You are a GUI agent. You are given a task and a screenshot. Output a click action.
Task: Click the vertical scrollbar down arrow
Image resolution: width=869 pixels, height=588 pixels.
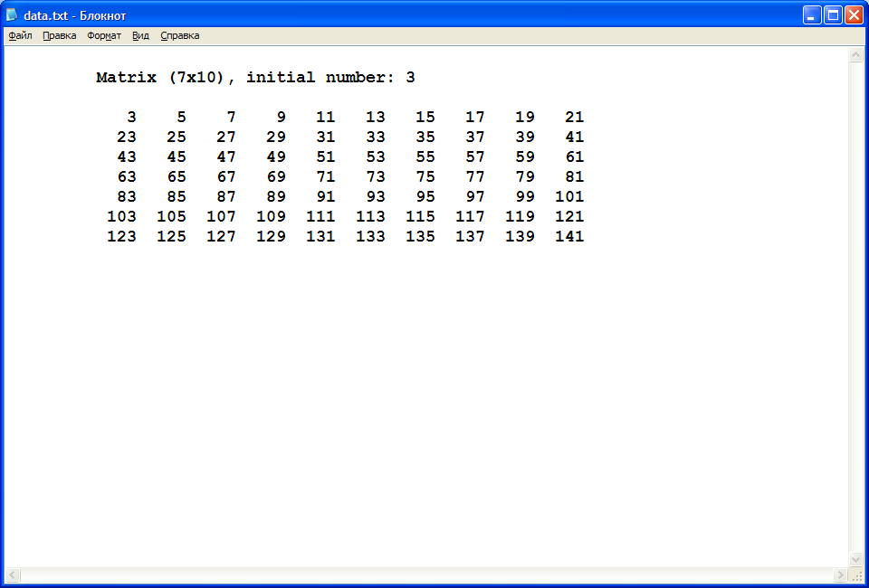855,560
